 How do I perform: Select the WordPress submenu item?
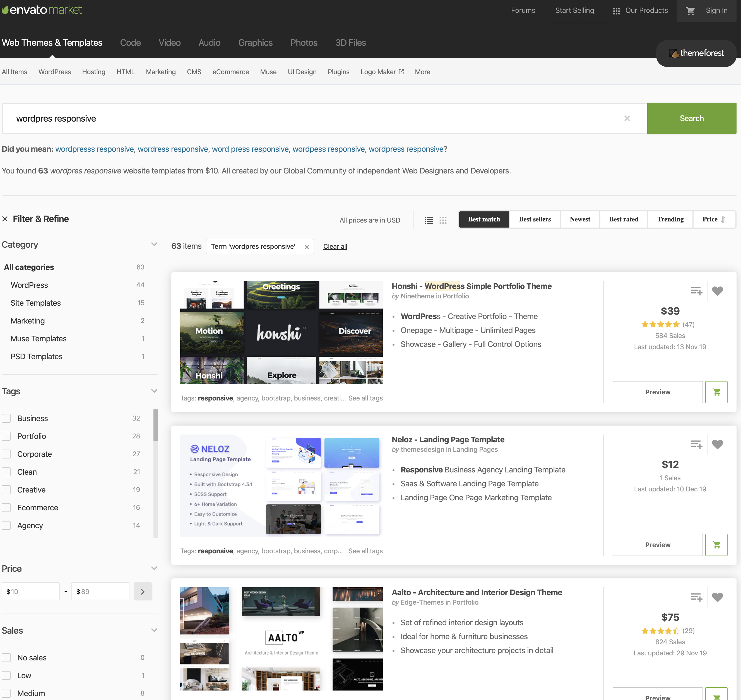click(x=54, y=72)
